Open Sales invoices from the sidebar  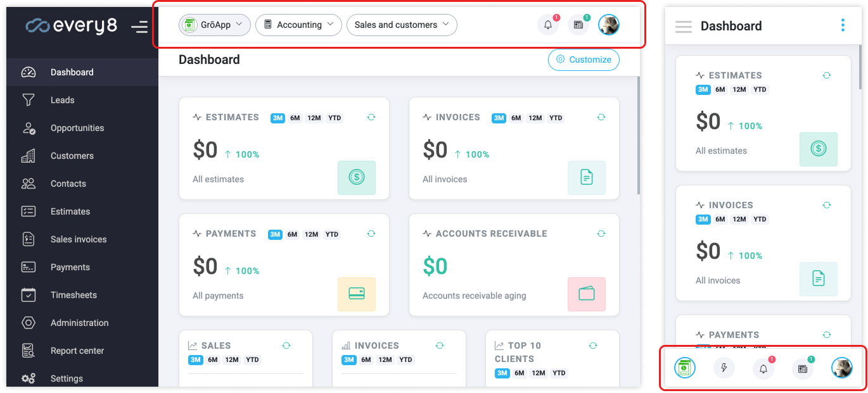pos(79,239)
